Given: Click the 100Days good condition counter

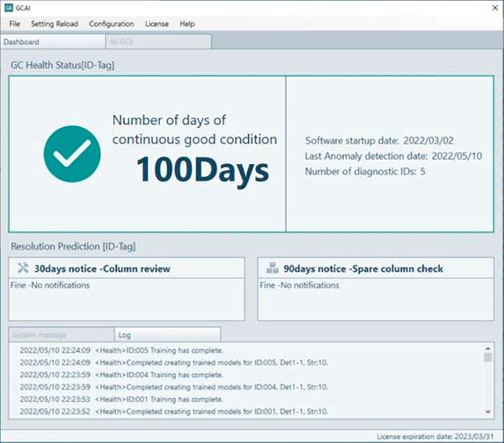Looking at the screenshot, I should coord(202,169).
